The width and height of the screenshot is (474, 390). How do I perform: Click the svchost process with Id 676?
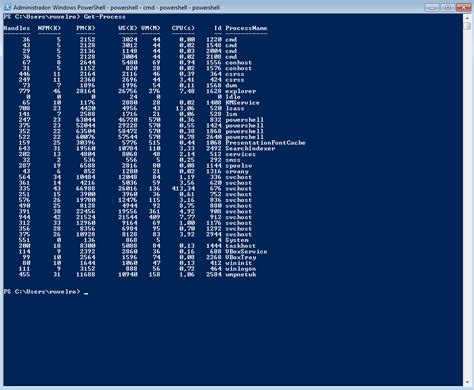(x=239, y=188)
